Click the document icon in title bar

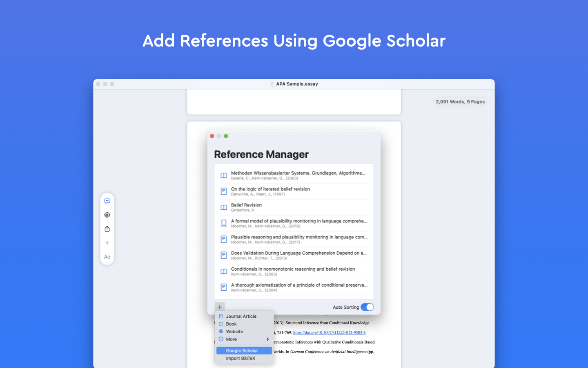272,84
